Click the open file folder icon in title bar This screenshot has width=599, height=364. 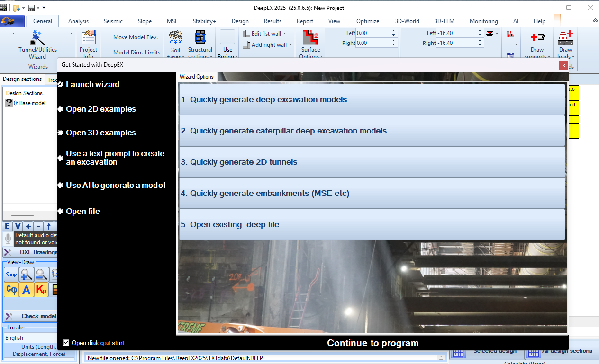(16, 8)
